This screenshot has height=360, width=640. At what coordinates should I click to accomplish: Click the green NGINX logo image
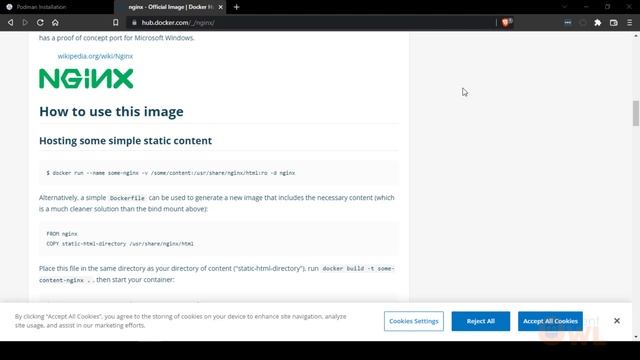tap(86, 78)
